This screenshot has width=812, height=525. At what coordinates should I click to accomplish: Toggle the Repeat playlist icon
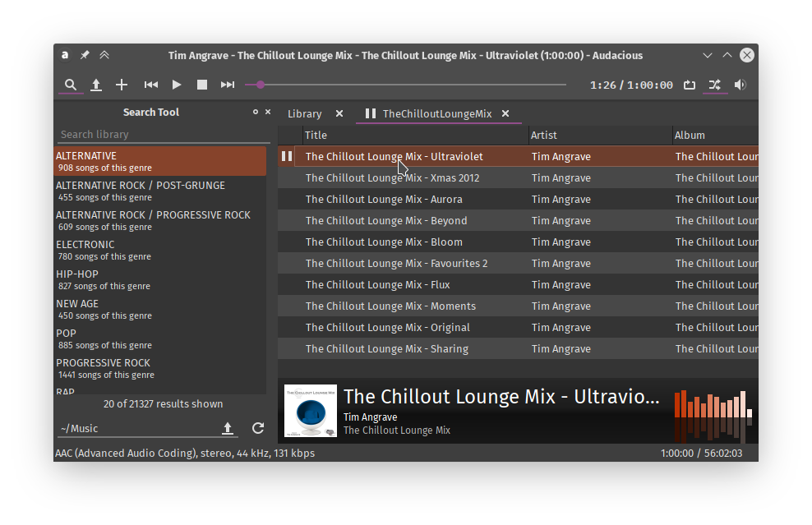[x=690, y=85]
